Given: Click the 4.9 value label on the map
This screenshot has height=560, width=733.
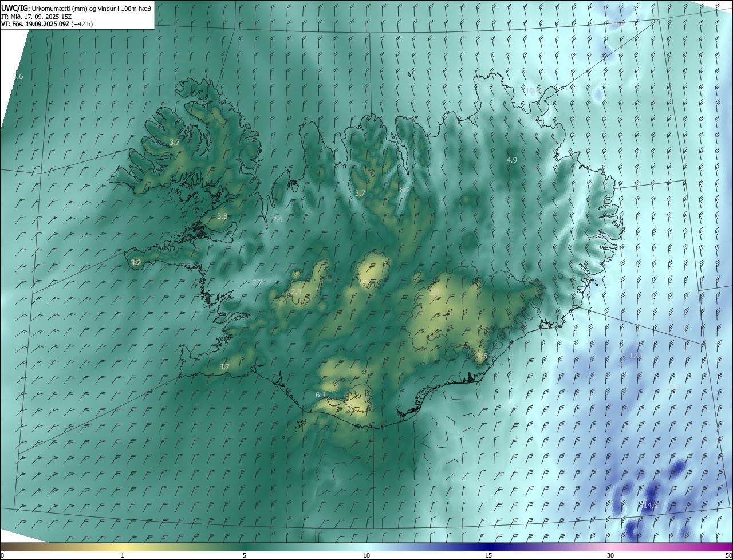Looking at the screenshot, I should tap(512, 160).
